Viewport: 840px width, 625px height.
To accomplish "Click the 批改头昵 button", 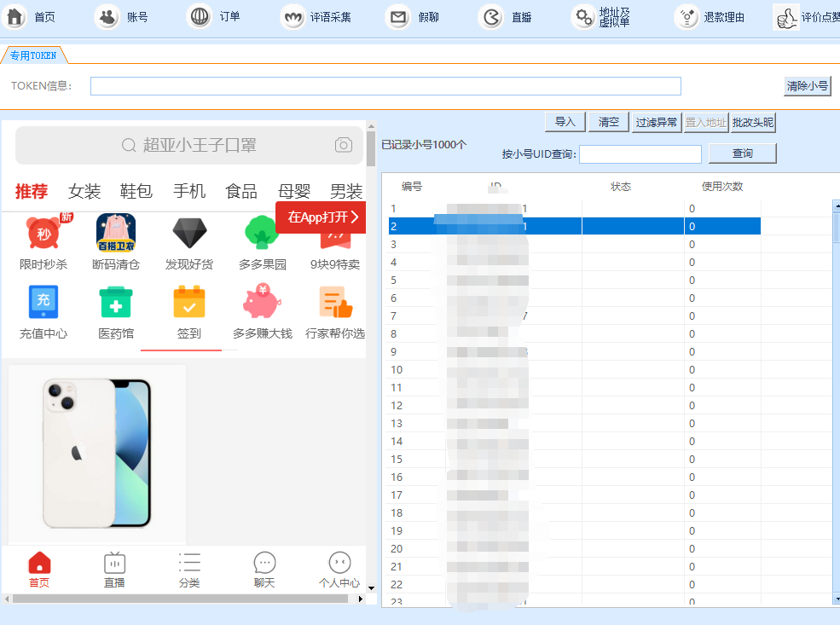I will [753, 122].
